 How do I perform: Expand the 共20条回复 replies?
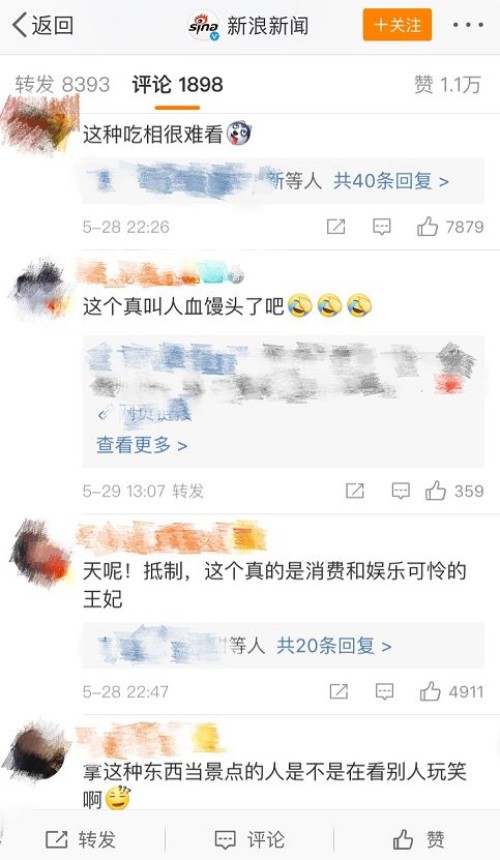point(334,646)
